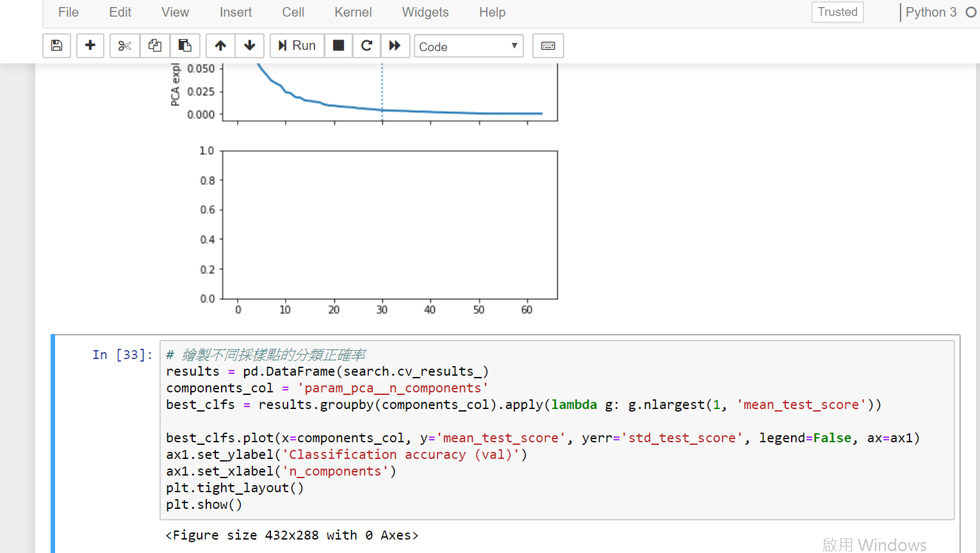Screen dimensions: 980x553
Task: Click the kernel idle circle indicator
Action: click(x=971, y=12)
